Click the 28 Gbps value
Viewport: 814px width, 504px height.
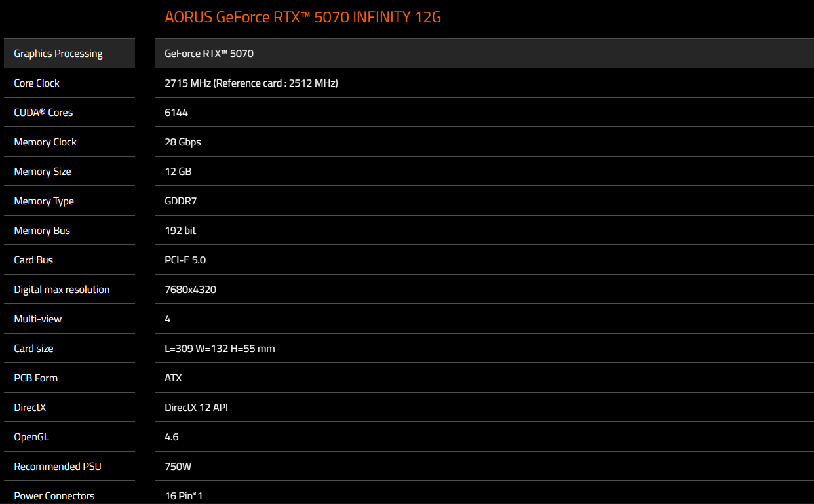pyautogui.click(x=183, y=142)
